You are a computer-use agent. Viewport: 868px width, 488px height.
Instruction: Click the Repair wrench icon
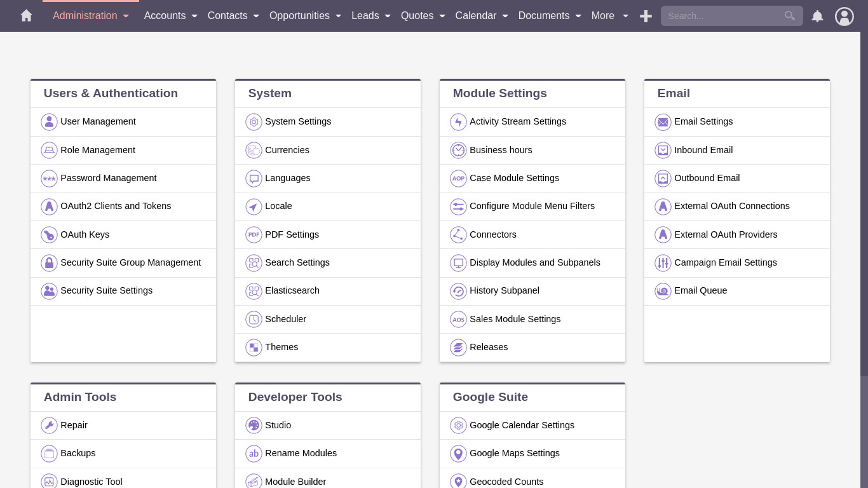pyautogui.click(x=49, y=426)
